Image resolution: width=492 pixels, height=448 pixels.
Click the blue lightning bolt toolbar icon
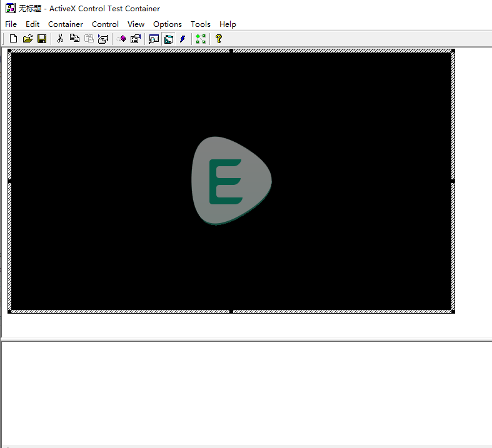[x=183, y=39]
